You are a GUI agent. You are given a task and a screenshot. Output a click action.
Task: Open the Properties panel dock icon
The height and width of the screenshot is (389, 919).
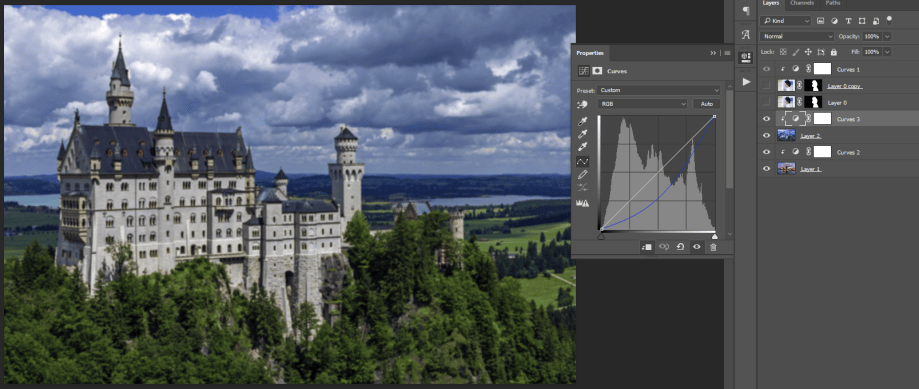tap(746, 57)
